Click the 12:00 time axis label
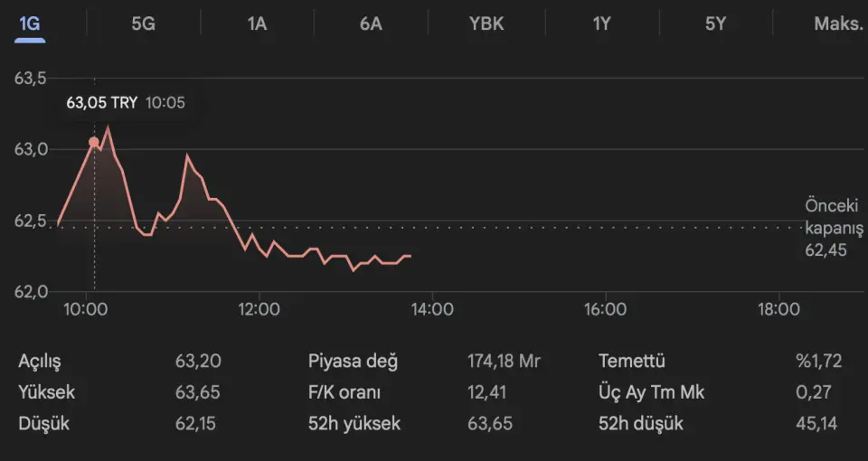The height and width of the screenshot is (461, 868). point(259,309)
